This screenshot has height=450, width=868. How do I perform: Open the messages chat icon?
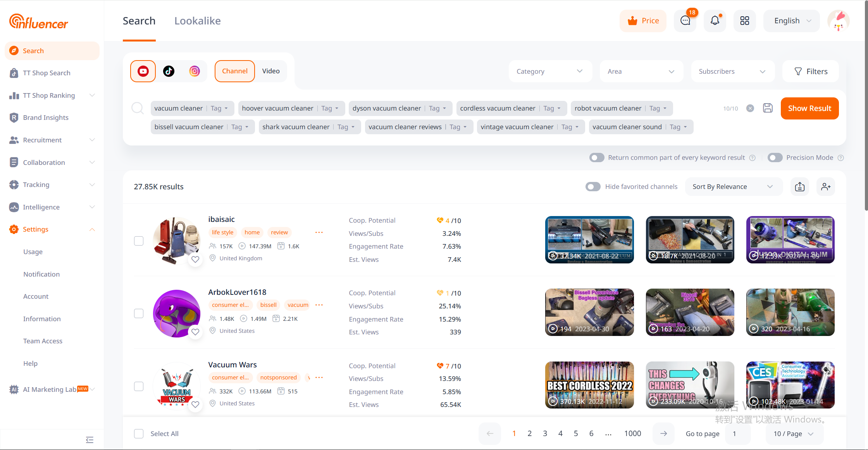pyautogui.click(x=685, y=21)
